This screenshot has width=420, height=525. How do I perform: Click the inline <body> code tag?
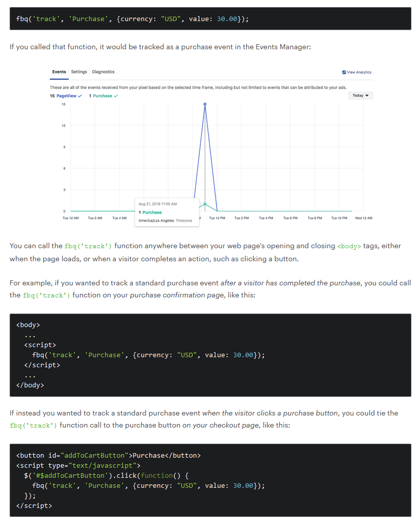point(349,247)
